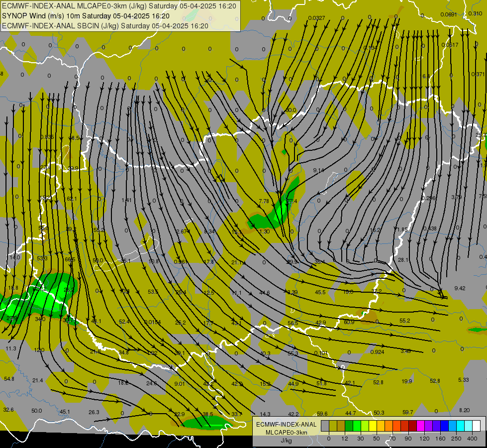The width and height of the screenshot is (487, 448).
Task: Click legend title 'ECMWF-INDEX-ANAL'
Action: coord(287,425)
